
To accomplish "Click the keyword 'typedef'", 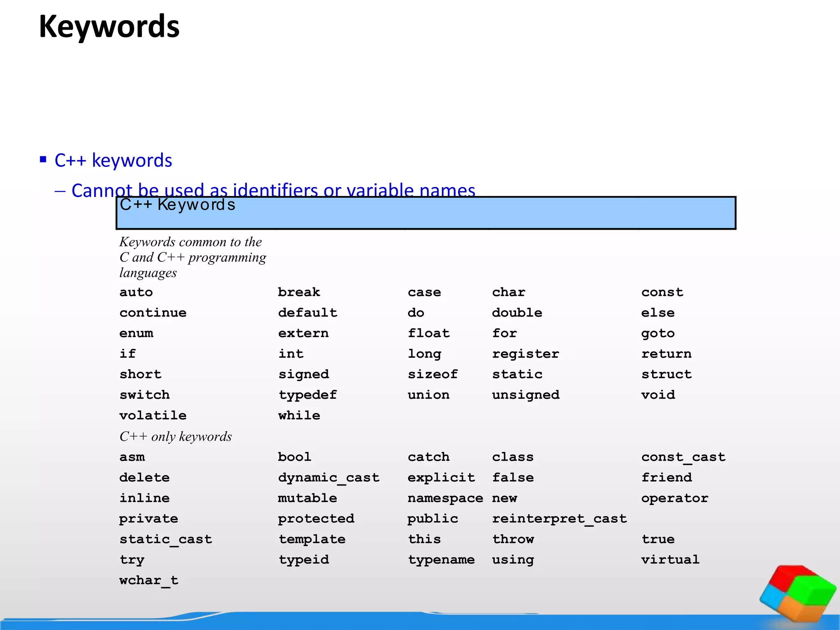I will point(308,395).
